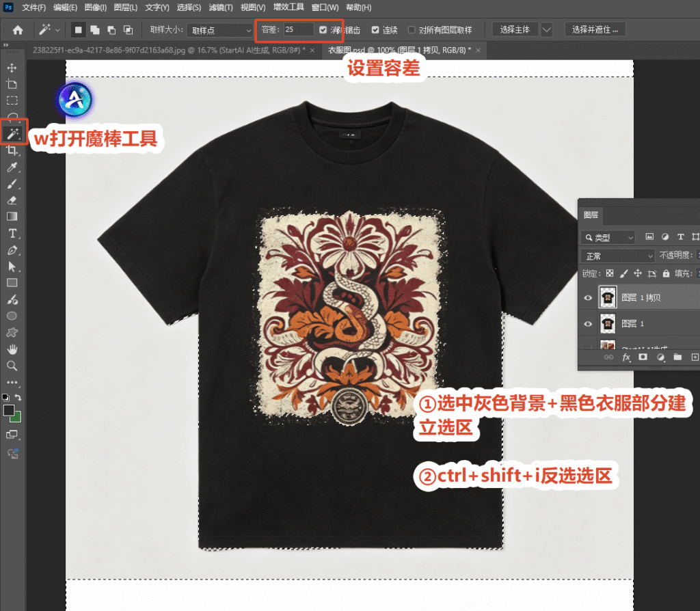Image resolution: width=700 pixels, height=611 pixels.
Task: Select the Brush tool
Action: [x=12, y=184]
